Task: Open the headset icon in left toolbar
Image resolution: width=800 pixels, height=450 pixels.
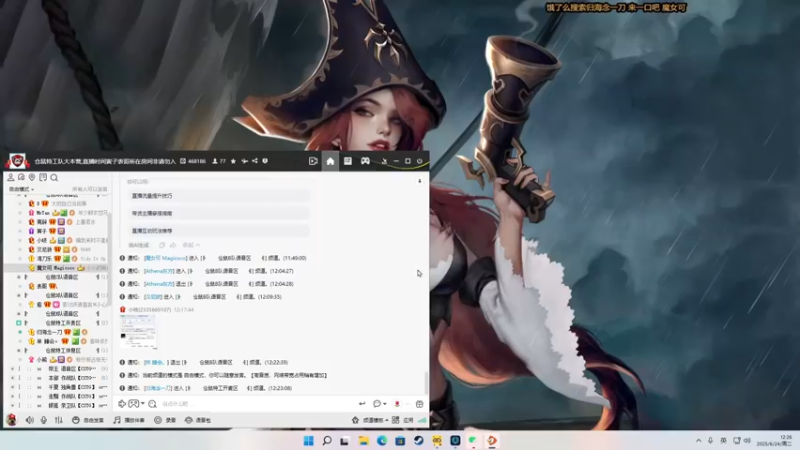Action: [21, 177]
